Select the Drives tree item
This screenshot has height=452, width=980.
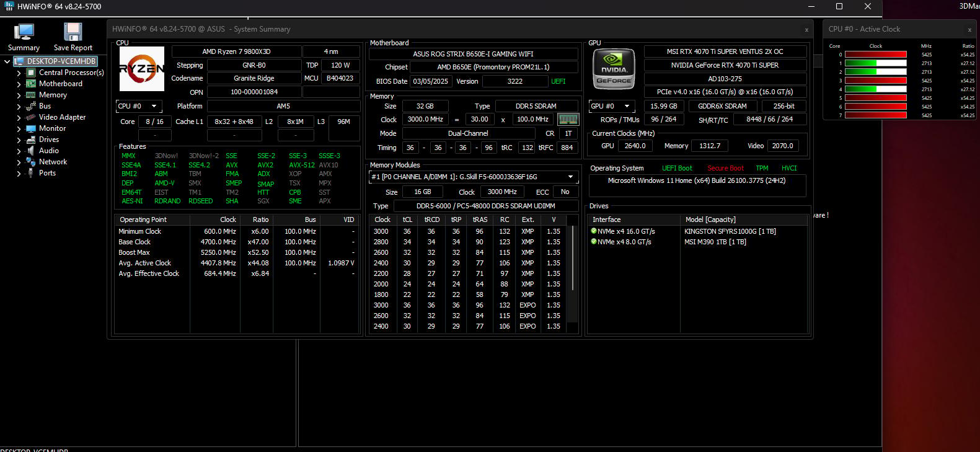point(49,140)
